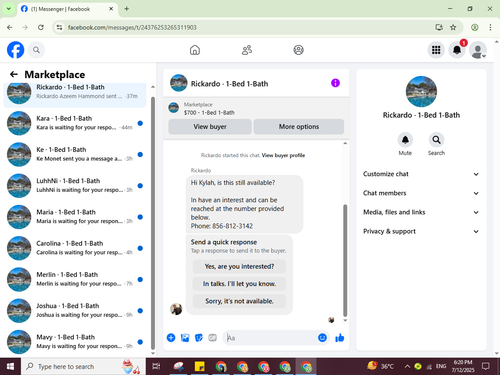Image resolution: width=500 pixels, height=375 pixels.
Task: Open the Facebook search magnifier
Action: [36, 50]
